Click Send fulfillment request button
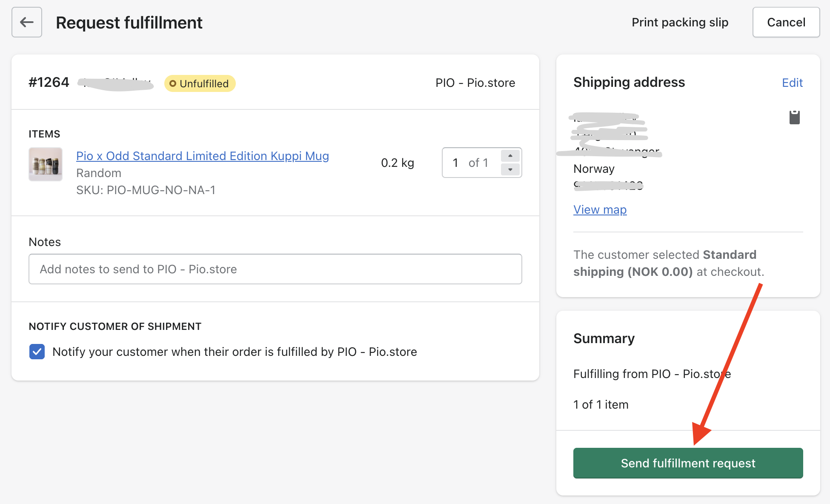 pos(688,463)
